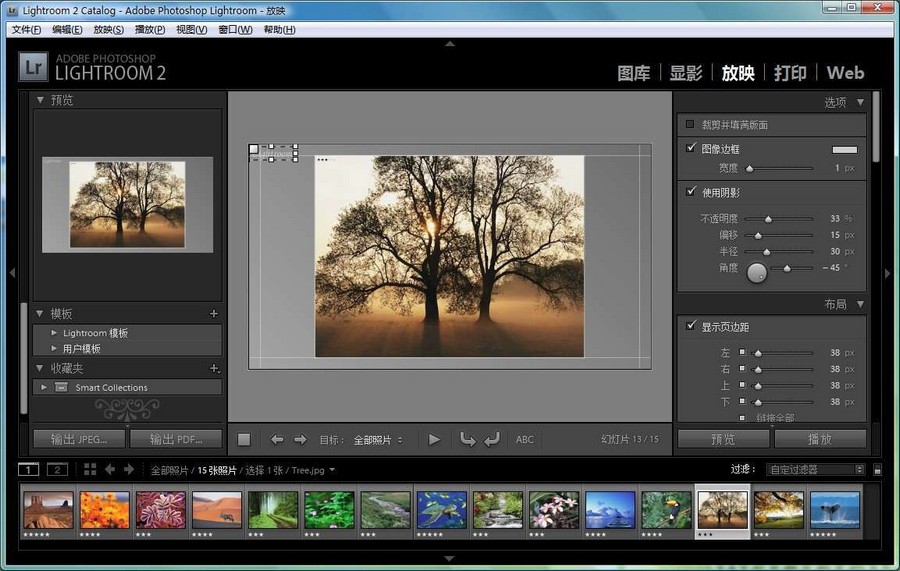Image resolution: width=900 pixels, height=571 pixels.
Task: Uncheck the 图像边框 checkbox
Action: click(x=691, y=148)
